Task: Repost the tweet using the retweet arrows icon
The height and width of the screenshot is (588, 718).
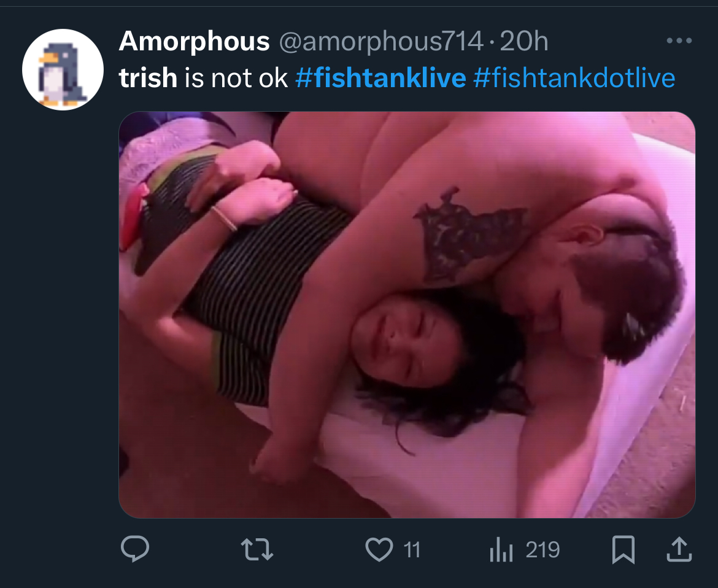Action: tap(257, 549)
